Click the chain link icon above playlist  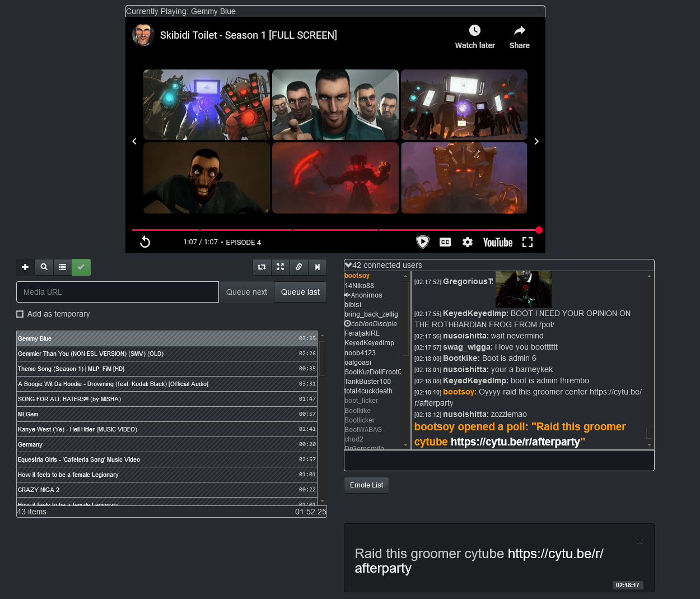tap(299, 267)
